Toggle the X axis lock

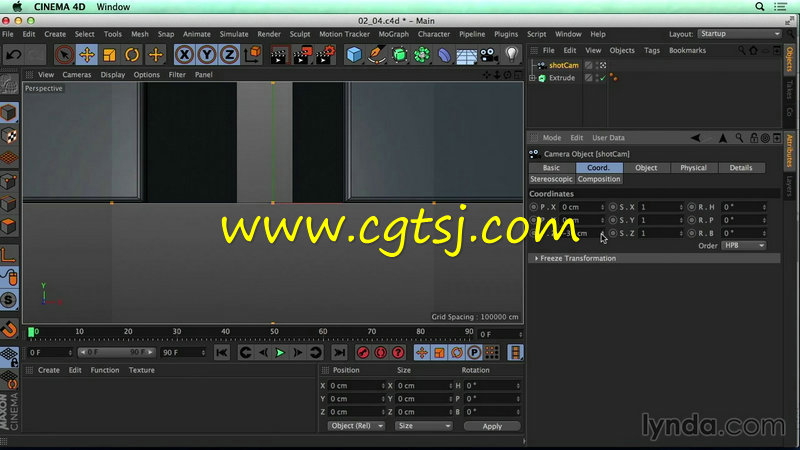click(x=184, y=55)
